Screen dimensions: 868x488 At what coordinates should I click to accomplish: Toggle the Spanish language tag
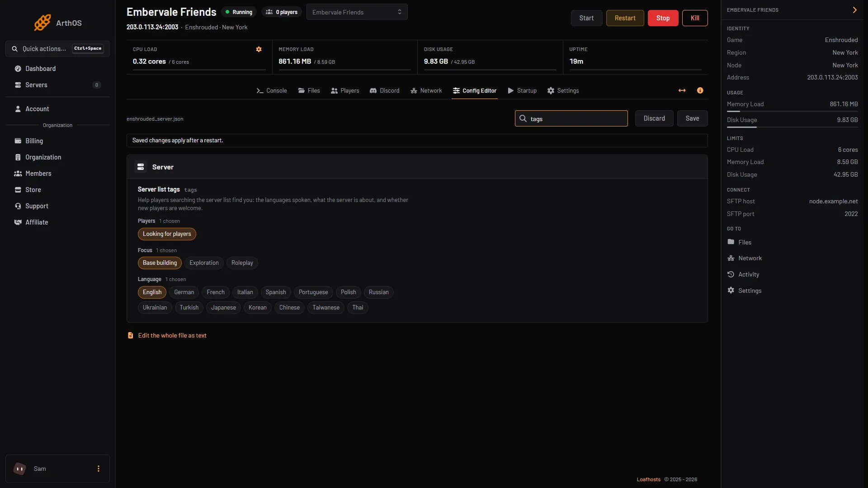tap(276, 292)
